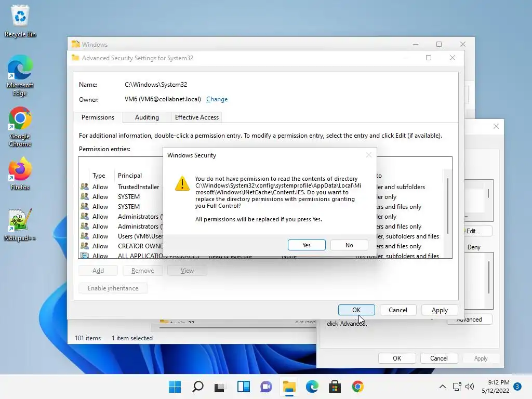The width and height of the screenshot is (532, 399).
Task: Open the Effective Access tab
Action: (197, 117)
